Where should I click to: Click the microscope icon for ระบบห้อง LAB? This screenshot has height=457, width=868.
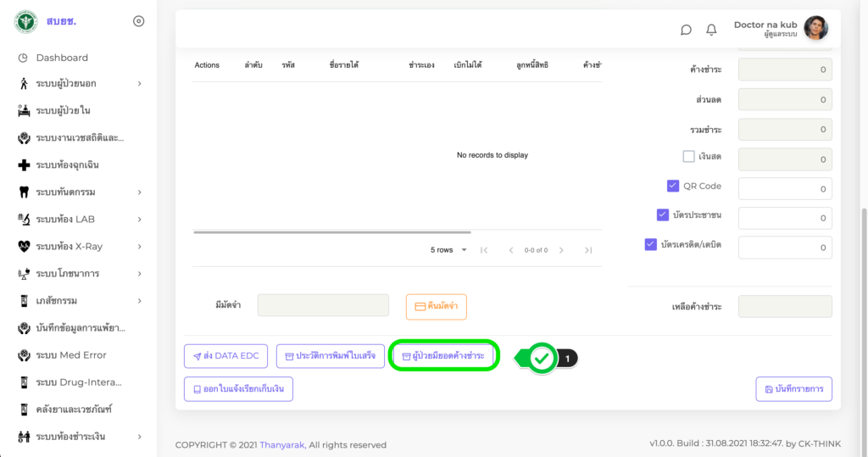pos(24,220)
